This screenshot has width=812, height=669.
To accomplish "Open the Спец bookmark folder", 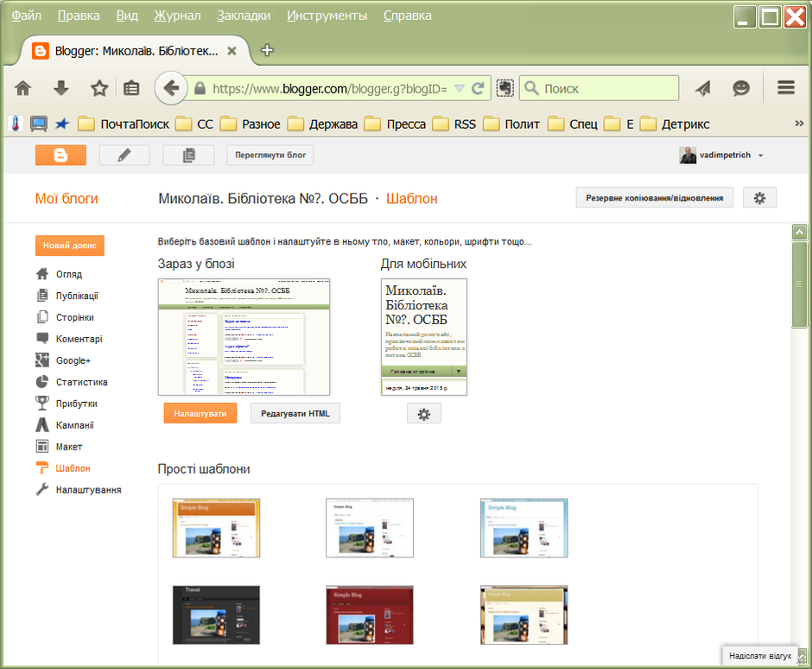I will 573,124.
